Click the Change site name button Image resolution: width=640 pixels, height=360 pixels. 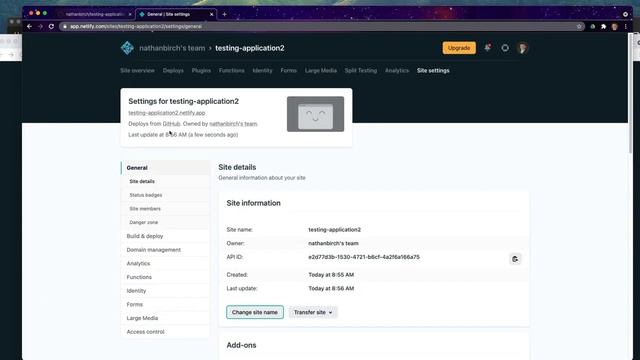[255, 312]
